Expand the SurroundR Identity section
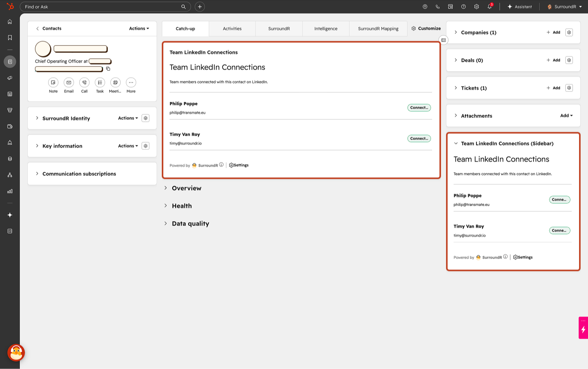Screen dimensions: 588x369 [x=37, y=118]
